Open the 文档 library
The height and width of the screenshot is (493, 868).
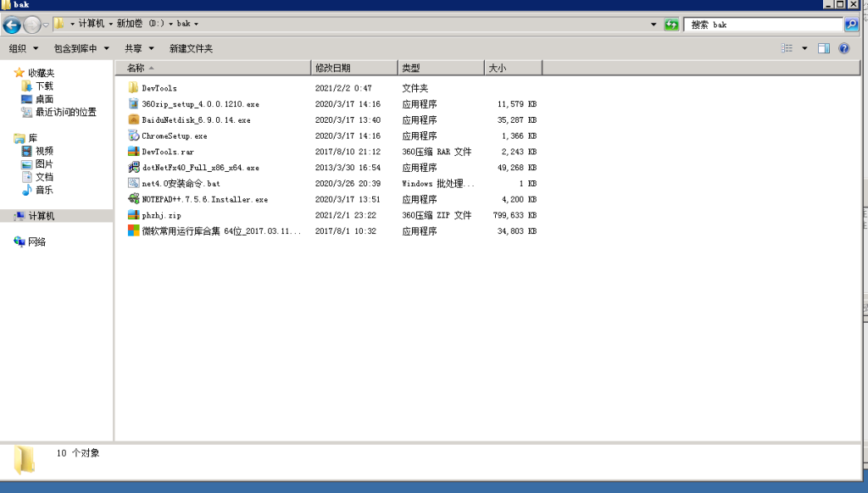[x=44, y=177]
